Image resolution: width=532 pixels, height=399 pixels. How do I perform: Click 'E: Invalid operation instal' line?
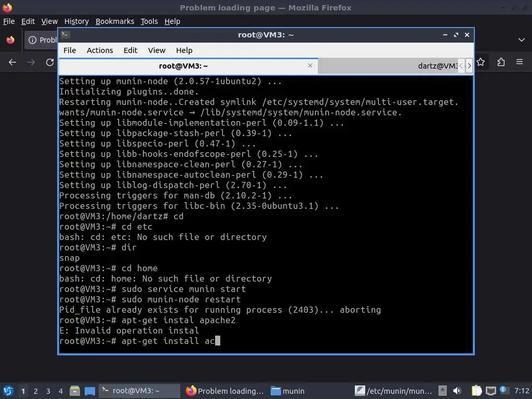click(x=129, y=330)
